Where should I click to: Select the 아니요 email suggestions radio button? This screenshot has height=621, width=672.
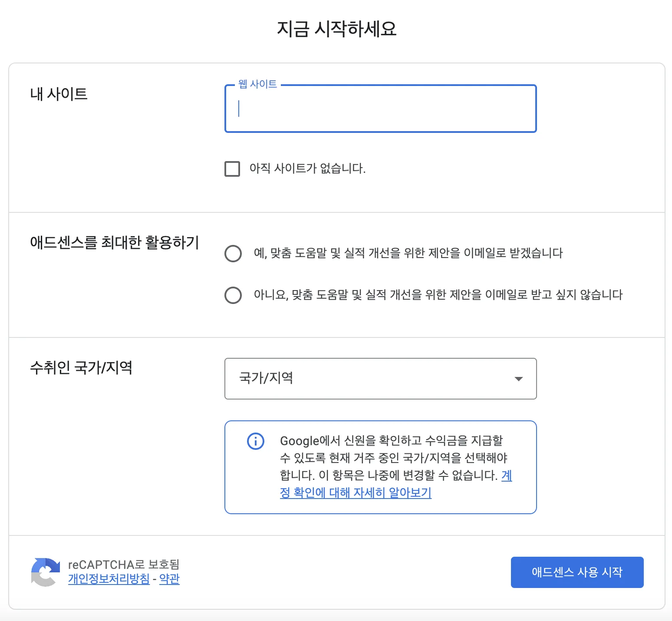(233, 295)
